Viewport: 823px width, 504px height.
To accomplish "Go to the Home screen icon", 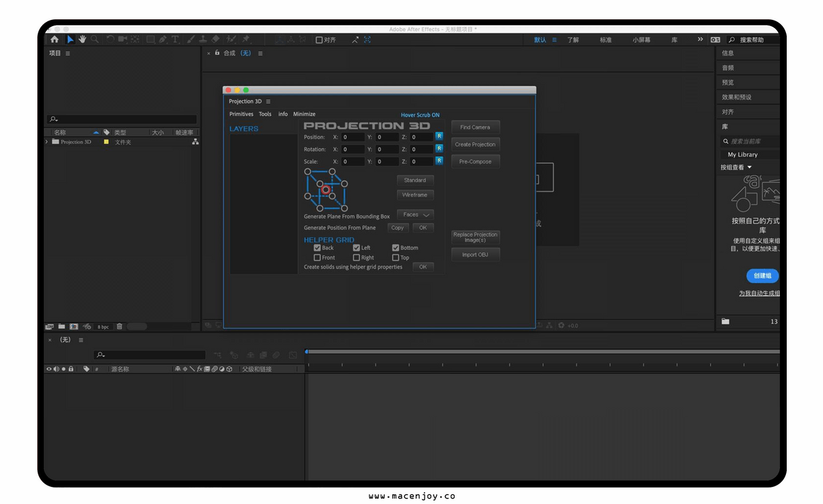I will [x=55, y=40].
